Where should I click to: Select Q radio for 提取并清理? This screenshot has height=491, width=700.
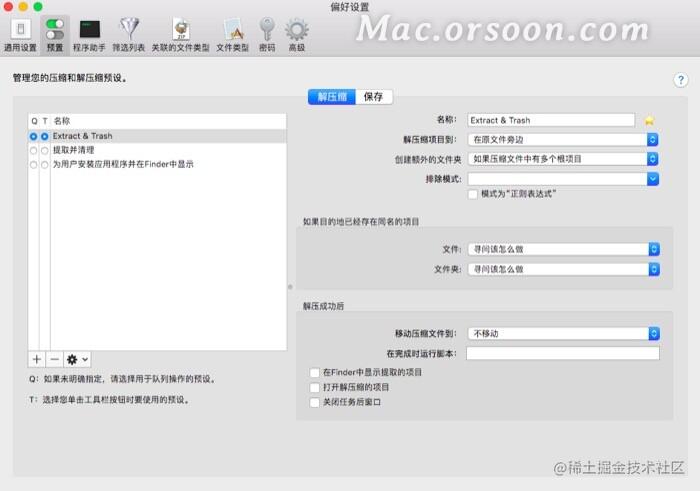point(33,150)
